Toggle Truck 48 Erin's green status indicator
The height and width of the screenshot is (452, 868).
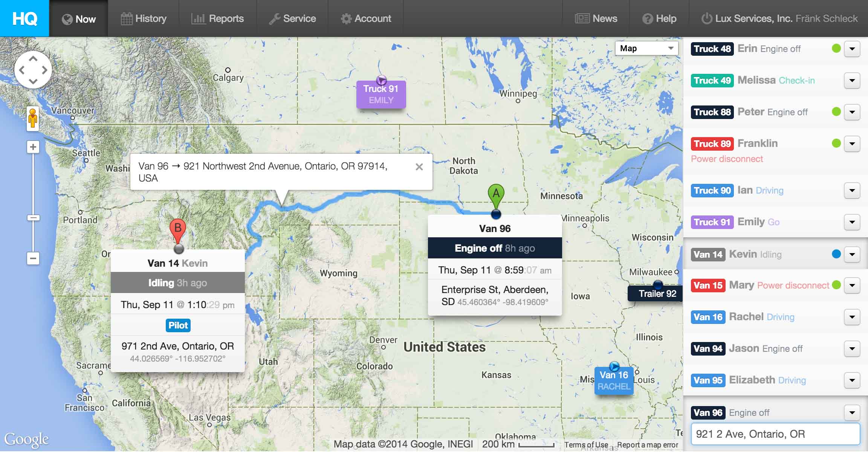pyautogui.click(x=837, y=48)
